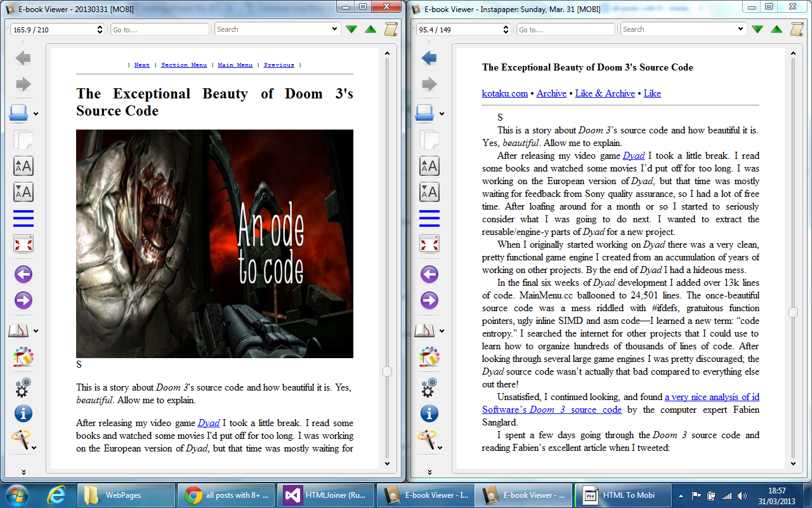Switch to HTML To Mobi taskbar window
This screenshot has height=508, width=812.
(x=622, y=495)
